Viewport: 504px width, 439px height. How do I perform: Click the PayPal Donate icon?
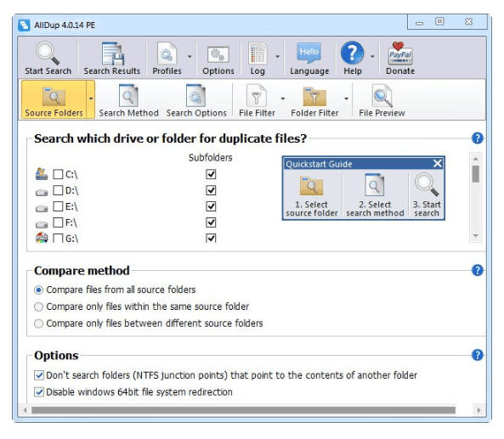[400, 53]
